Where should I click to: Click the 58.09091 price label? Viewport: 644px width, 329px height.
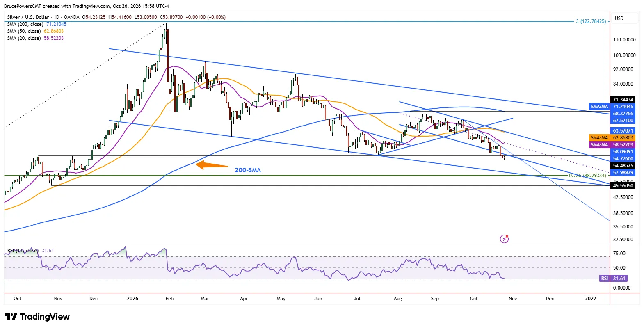623,152
